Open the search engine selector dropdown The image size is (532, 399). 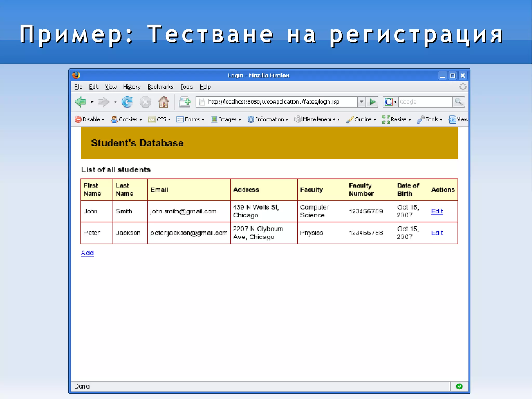(395, 102)
